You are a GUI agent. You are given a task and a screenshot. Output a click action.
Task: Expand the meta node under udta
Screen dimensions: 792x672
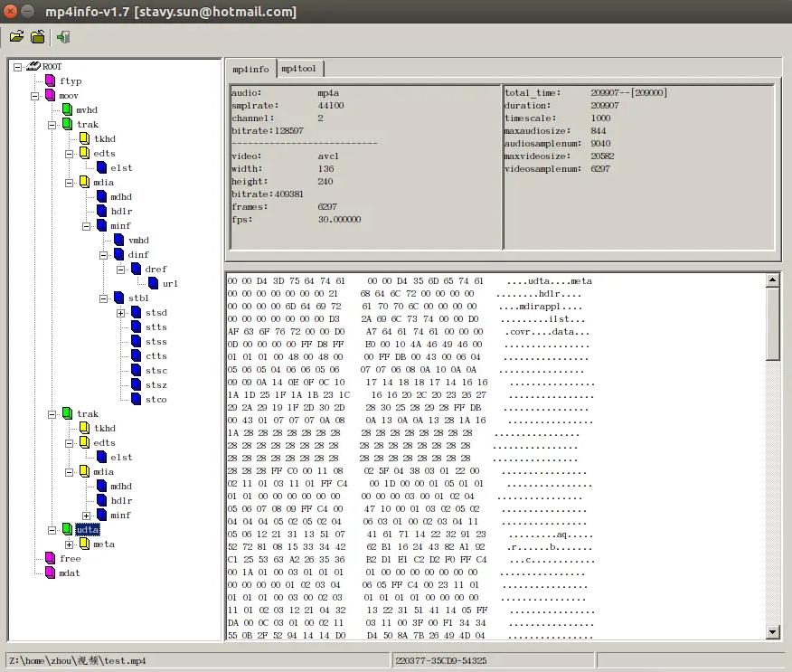(70, 544)
